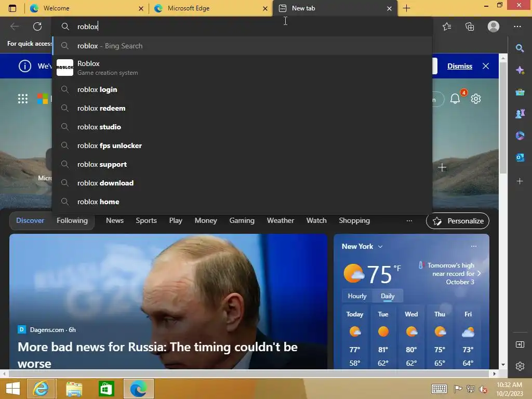Open touch keyboard tray icon
Viewport: 532px width, 399px height.
tap(438, 389)
